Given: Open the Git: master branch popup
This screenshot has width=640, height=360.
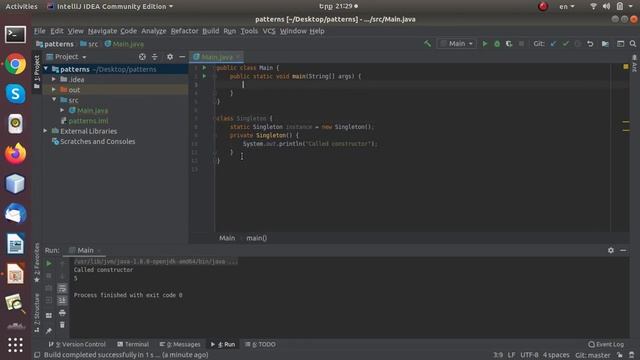Looking at the screenshot, I should coord(593,355).
